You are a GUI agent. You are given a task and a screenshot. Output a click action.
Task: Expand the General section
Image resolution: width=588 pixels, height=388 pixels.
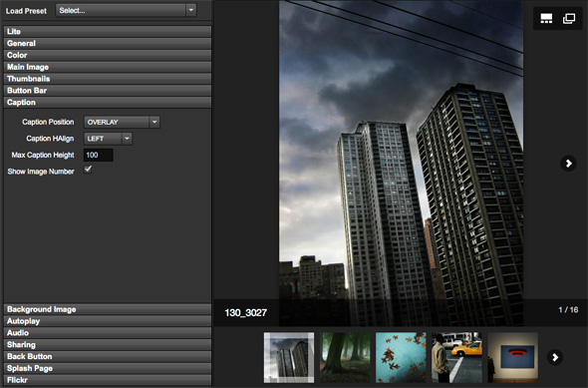pos(108,43)
